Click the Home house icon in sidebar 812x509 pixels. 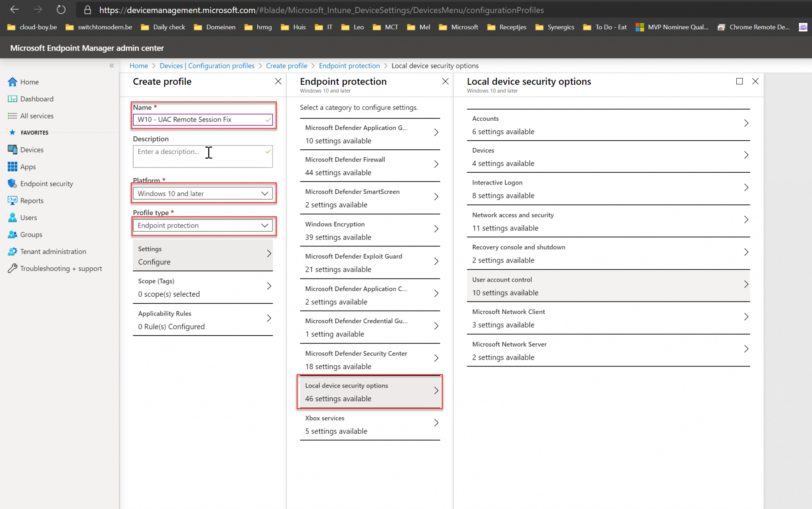coord(12,82)
